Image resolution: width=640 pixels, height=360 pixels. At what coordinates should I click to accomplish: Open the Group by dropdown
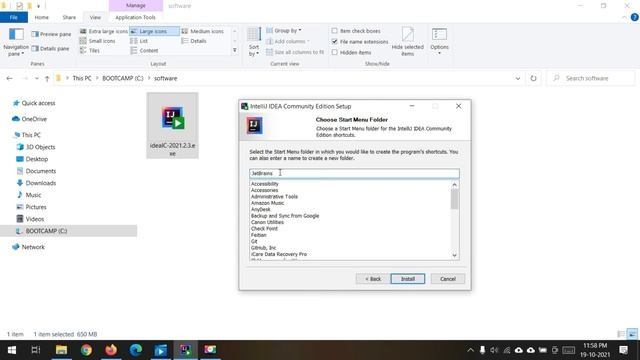(x=284, y=31)
